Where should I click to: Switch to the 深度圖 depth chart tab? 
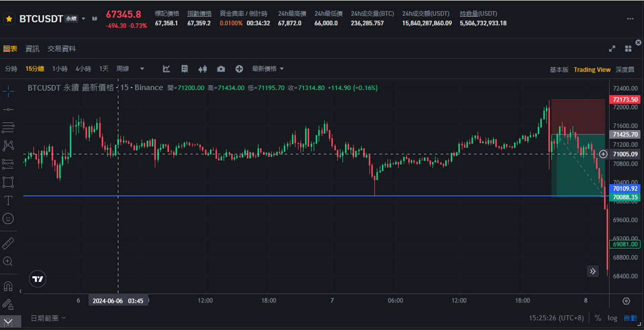click(x=625, y=70)
